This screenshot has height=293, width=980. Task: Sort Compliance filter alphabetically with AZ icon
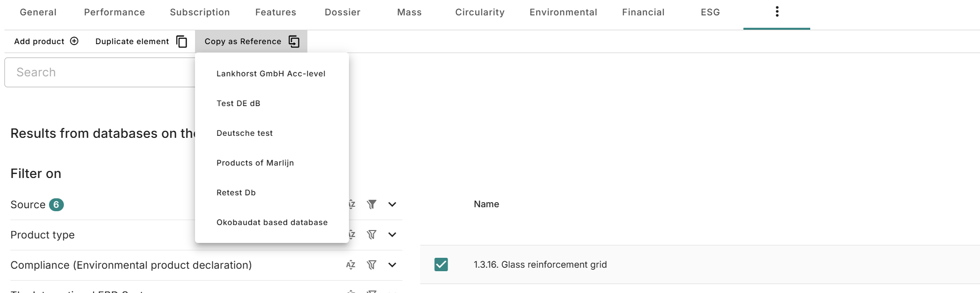click(x=351, y=265)
